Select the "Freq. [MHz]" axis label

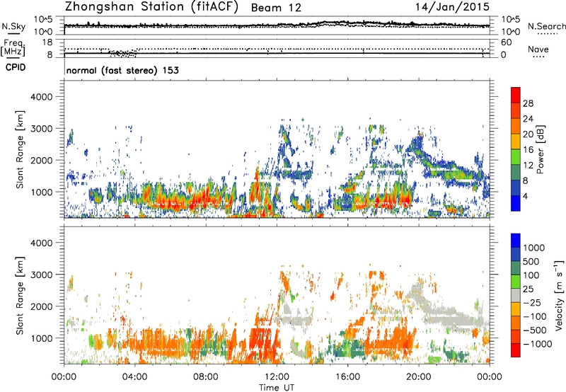13,47
